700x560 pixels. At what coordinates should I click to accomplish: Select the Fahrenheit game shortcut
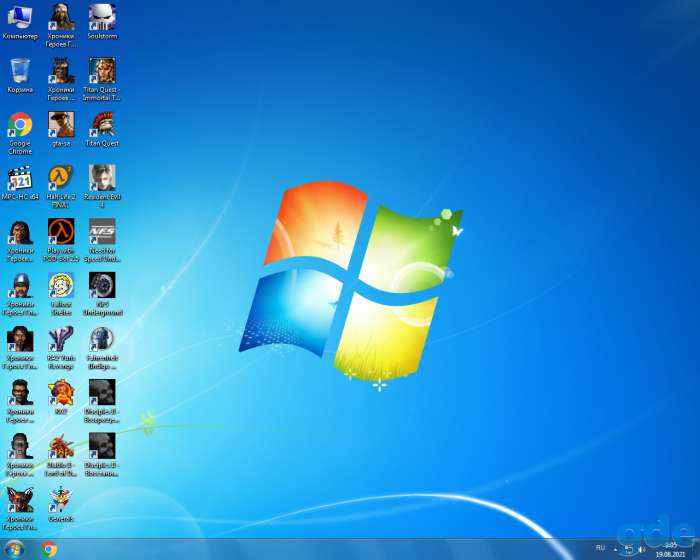point(102,347)
